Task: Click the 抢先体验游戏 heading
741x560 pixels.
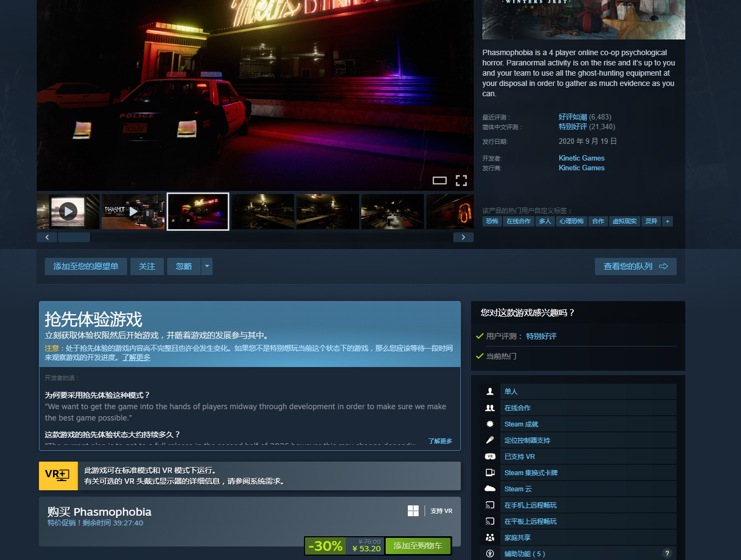Action: [x=94, y=319]
